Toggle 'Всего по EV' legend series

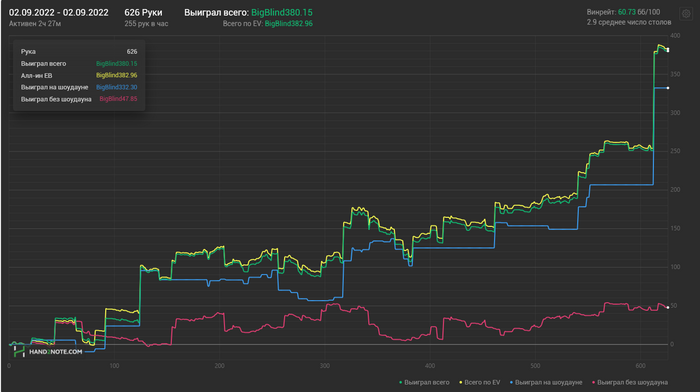point(479,382)
